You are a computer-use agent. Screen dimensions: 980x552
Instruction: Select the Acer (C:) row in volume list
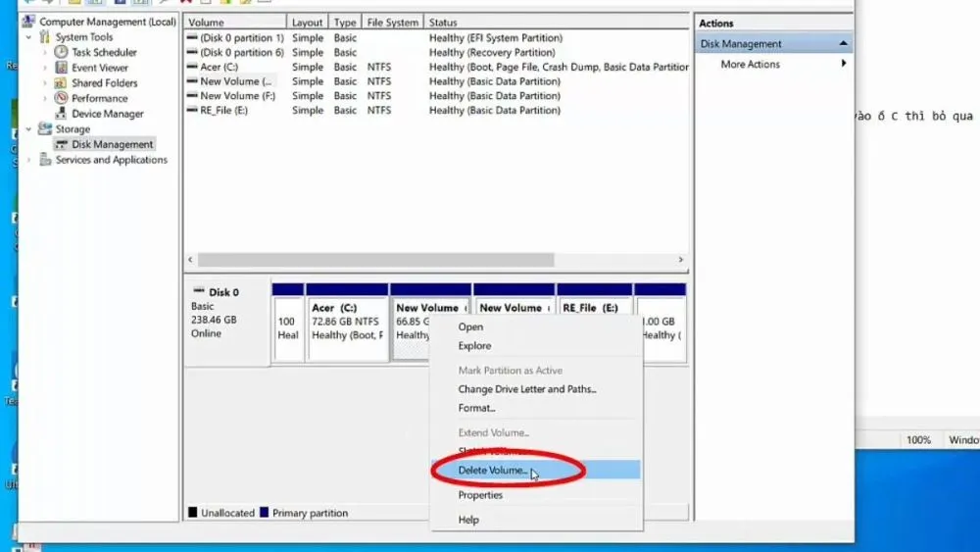219,67
